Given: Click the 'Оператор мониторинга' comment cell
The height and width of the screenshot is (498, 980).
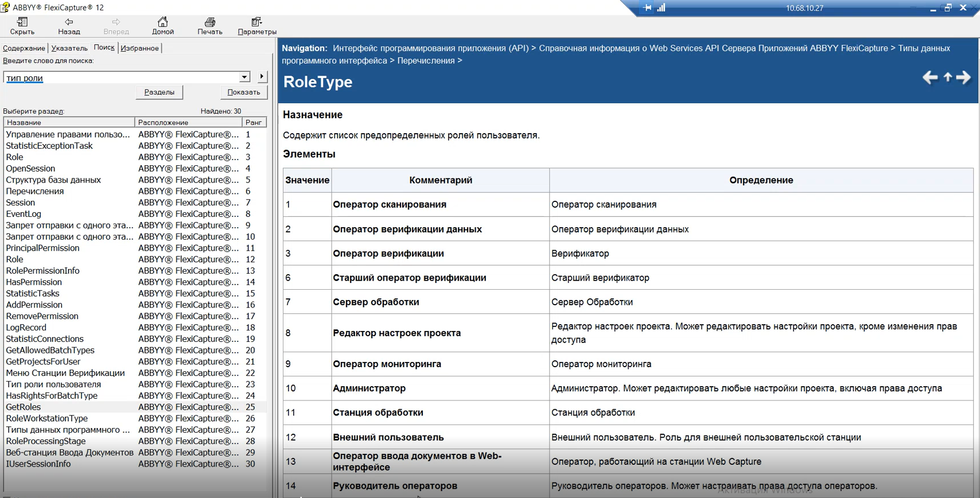Looking at the screenshot, I should pos(440,364).
